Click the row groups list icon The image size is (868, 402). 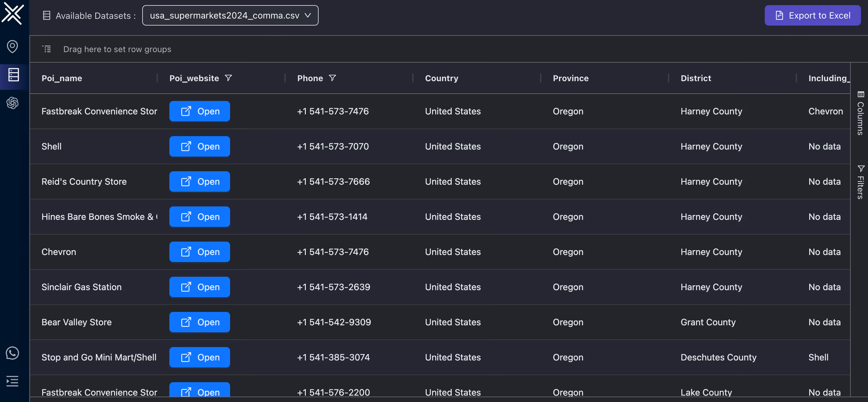[x=47, y=49]
